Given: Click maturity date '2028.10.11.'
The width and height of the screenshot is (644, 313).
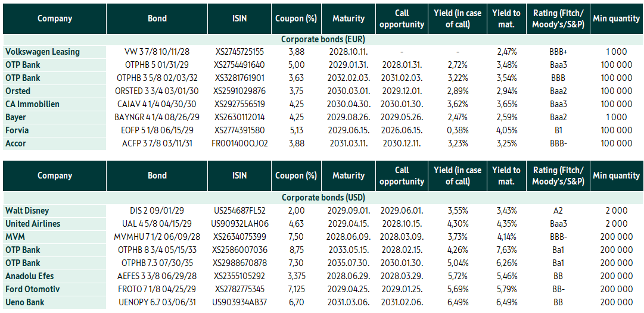Looking at the screenshot, I should pyautogui.click(x=349, y=52).
